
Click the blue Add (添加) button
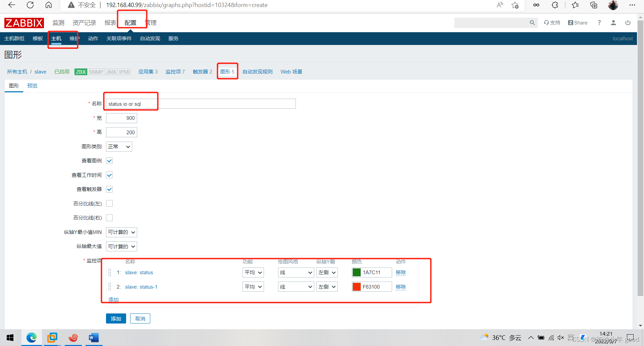(116, 318)
